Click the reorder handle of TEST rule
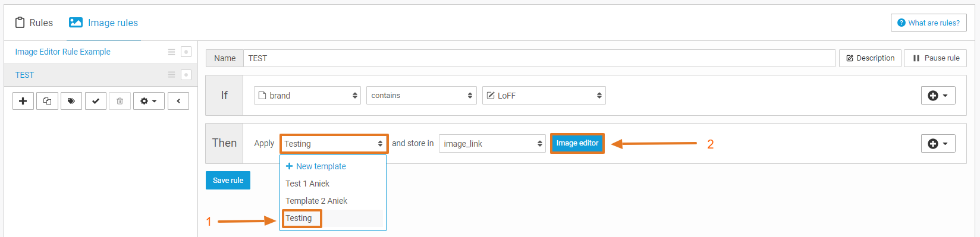Screen dimensions: 980x237 tap(171, 75)
